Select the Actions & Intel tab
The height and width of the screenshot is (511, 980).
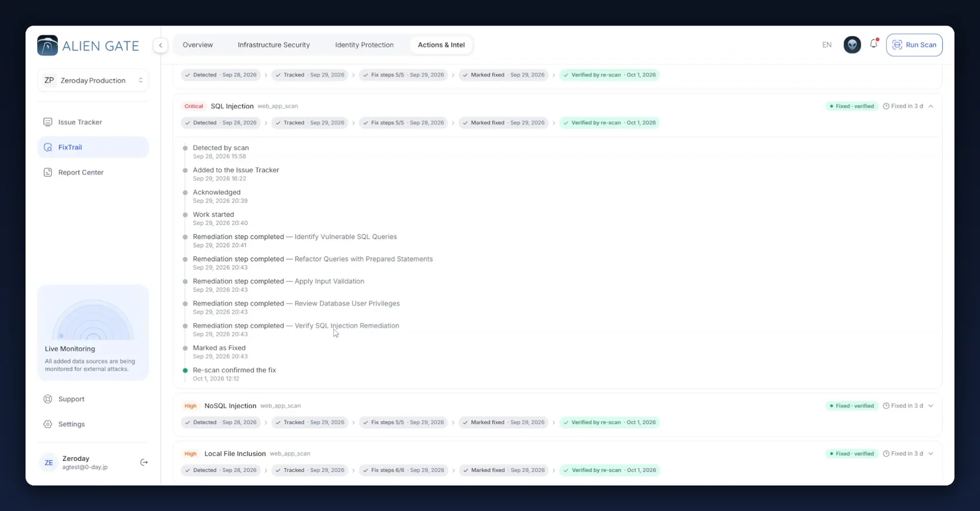[441, 45]
